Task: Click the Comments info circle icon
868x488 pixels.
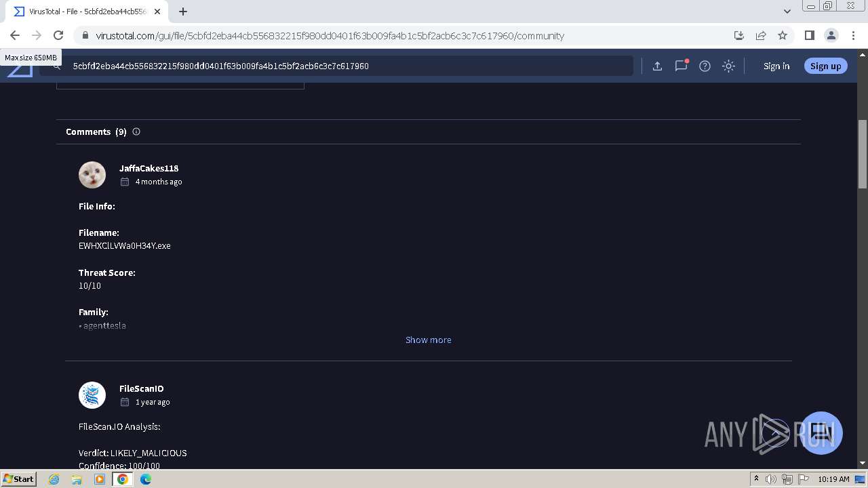Action: (x=136, y=131)
